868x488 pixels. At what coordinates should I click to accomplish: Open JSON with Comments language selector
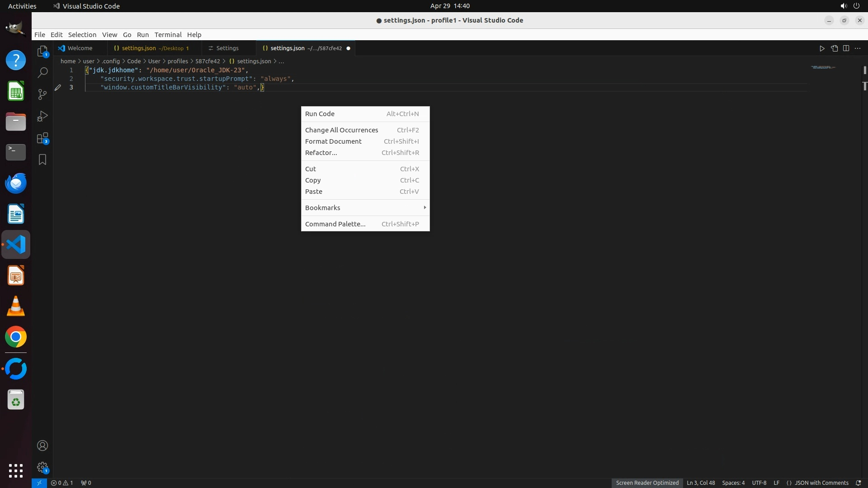click(x=821, y=483)
